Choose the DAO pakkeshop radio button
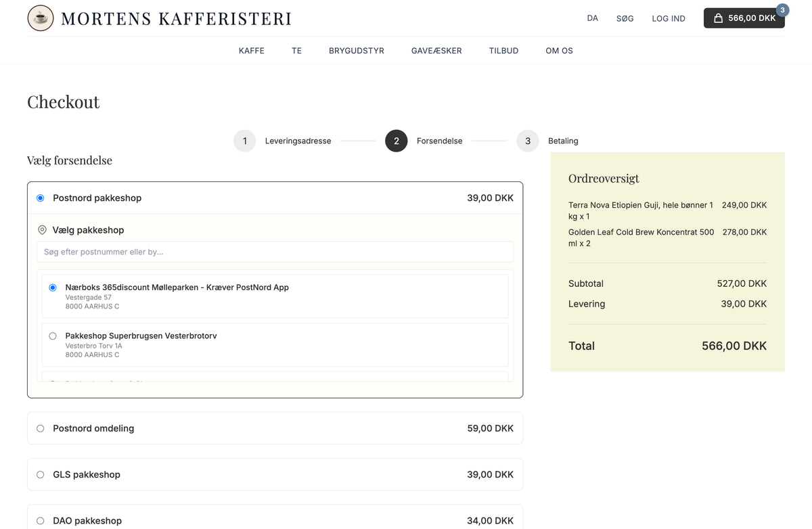 pos(41,521)
